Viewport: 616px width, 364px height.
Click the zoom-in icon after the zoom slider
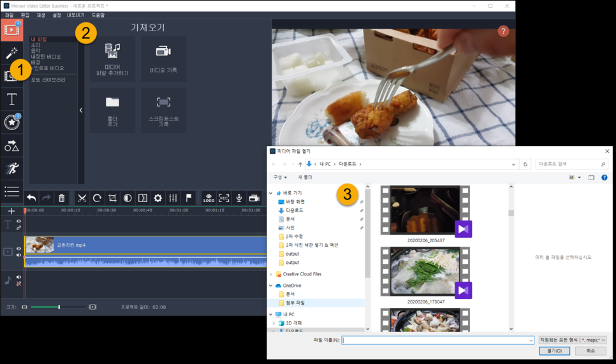click(x=92, y=307)
